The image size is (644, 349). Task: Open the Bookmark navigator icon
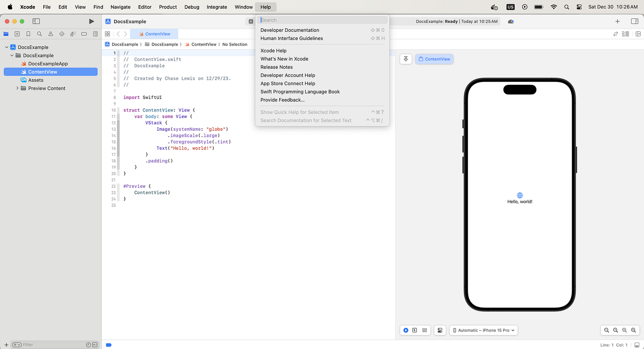click(x=29, y=34)
